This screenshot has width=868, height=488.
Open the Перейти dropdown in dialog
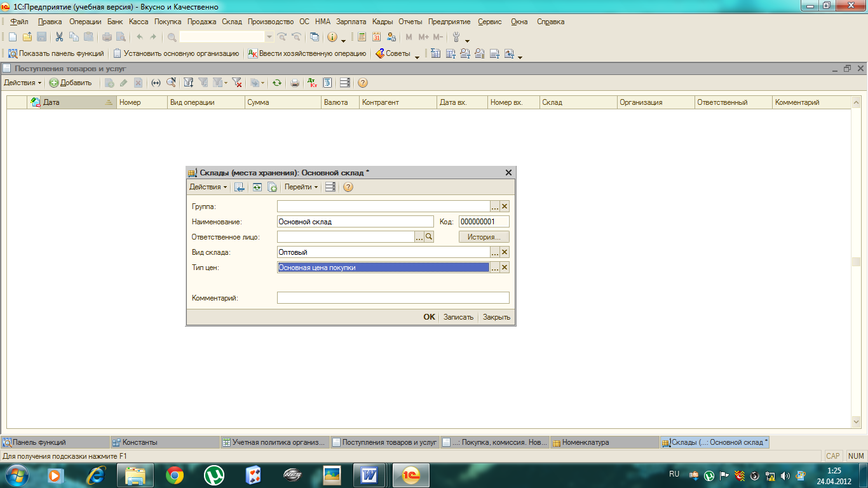click(301, 187)
